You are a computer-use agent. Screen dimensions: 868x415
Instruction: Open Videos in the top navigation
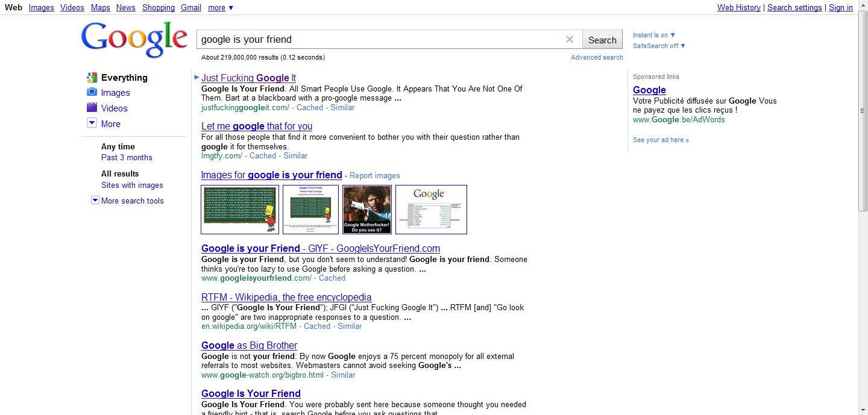pyautogui.click(x=72, y=8)
